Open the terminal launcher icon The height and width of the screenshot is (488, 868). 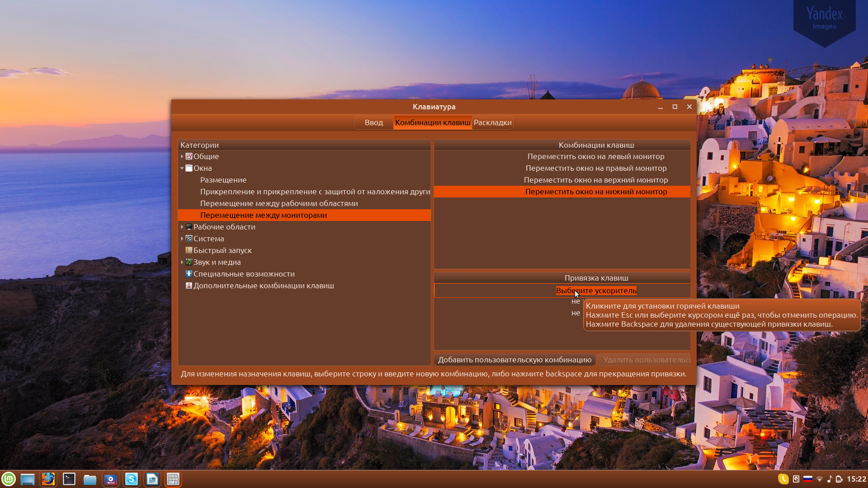coord(69,479)
